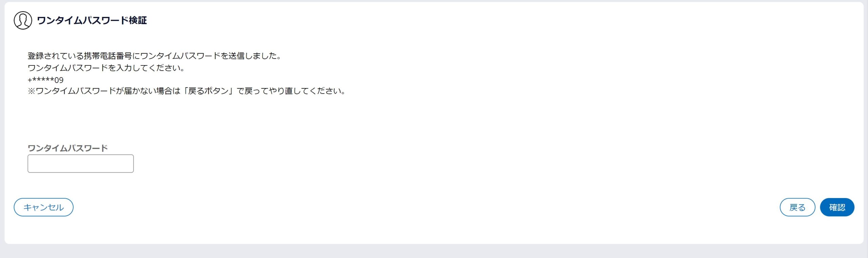Click the ワンタイムパスワードを入力してください instruction line
The width and height of the screenshot is (868, 258).
tap(106, 68)
